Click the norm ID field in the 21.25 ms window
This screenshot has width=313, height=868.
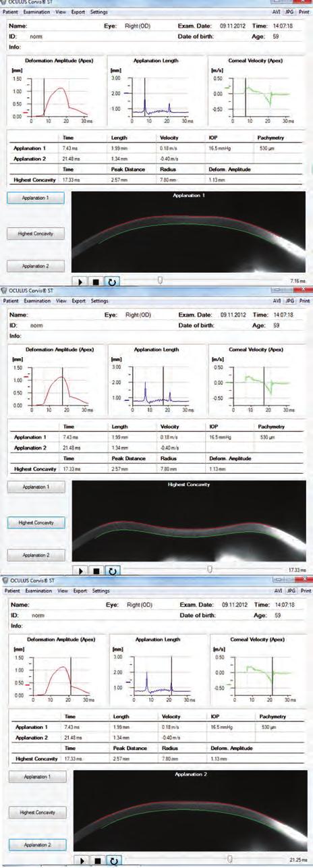click(37, 615)
